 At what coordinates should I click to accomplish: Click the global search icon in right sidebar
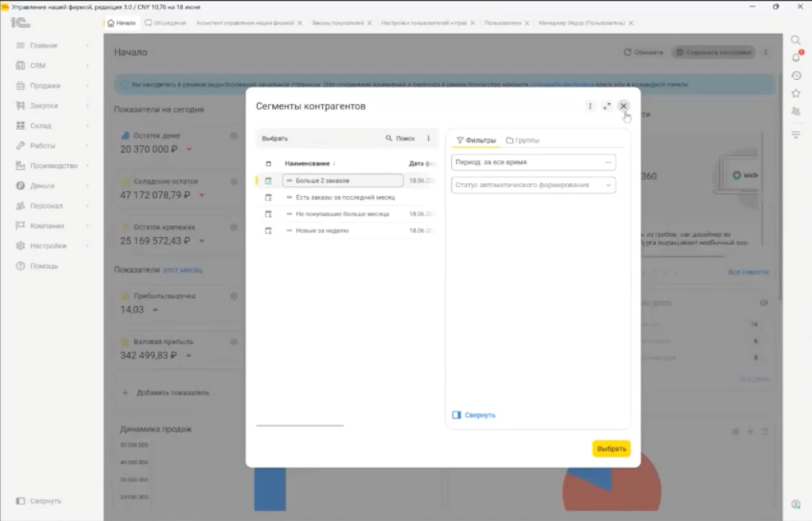795,40
